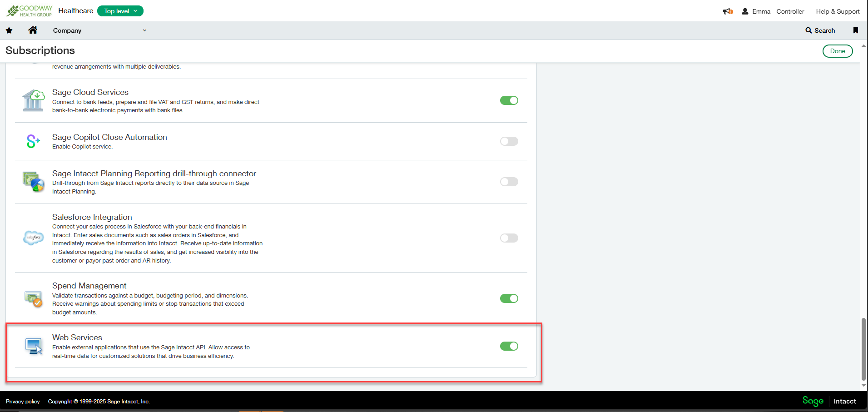Click the Sage Copilot Close Automation heading

109,137
